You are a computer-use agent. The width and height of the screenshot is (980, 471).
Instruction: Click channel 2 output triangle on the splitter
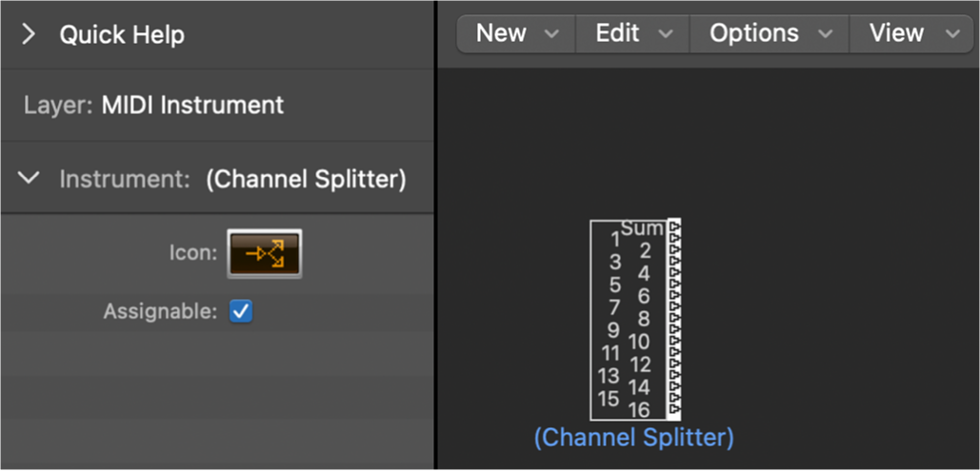675,249
